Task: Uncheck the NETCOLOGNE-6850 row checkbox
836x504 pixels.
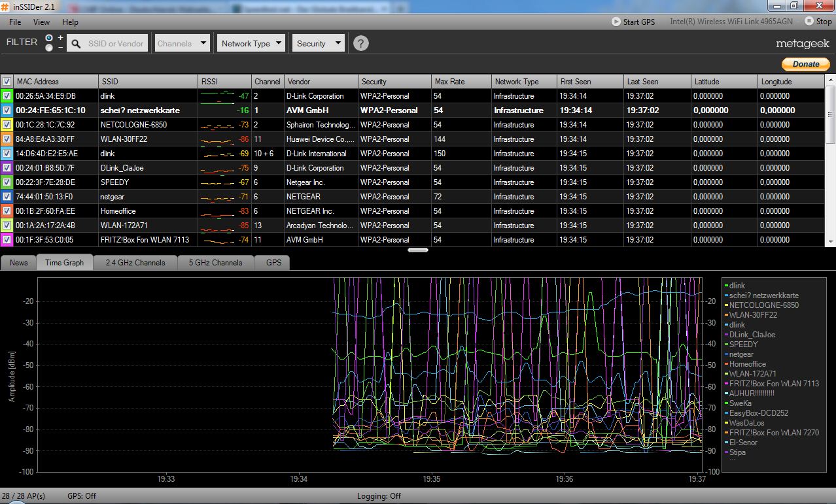Action: (x=7, y=125)
